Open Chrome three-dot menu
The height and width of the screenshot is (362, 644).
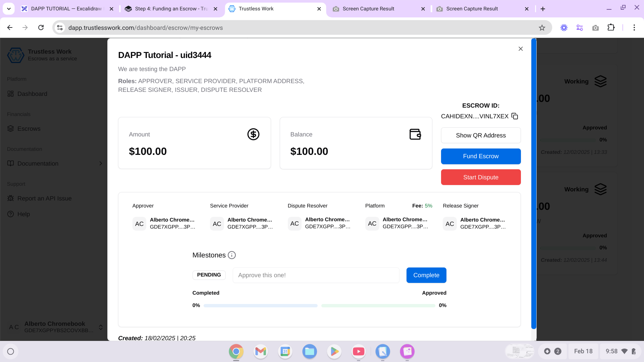click(634, 28)
